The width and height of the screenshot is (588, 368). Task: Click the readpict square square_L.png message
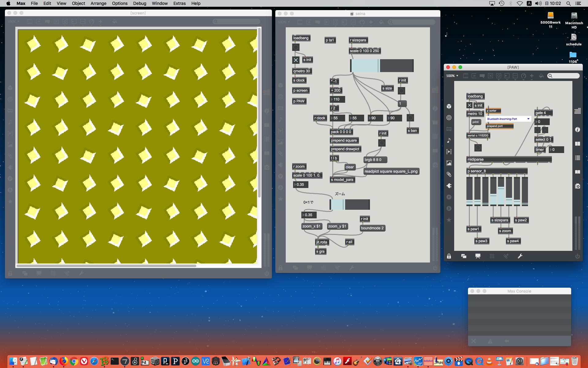[391, 171]
